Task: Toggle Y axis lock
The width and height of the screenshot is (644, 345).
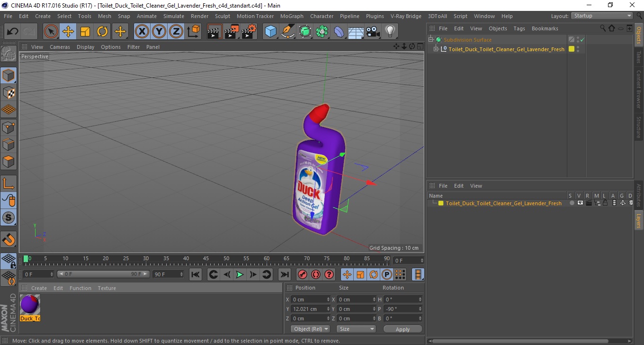Action: [159, 32]
